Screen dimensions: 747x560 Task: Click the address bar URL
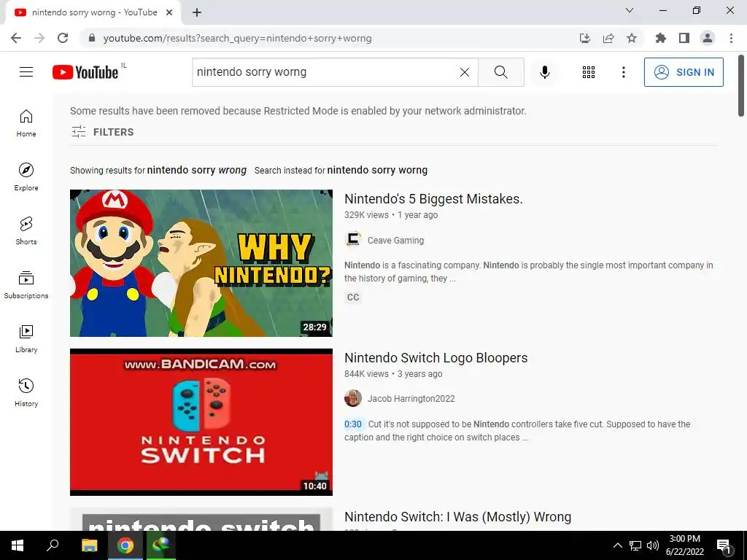coord(237,38)
